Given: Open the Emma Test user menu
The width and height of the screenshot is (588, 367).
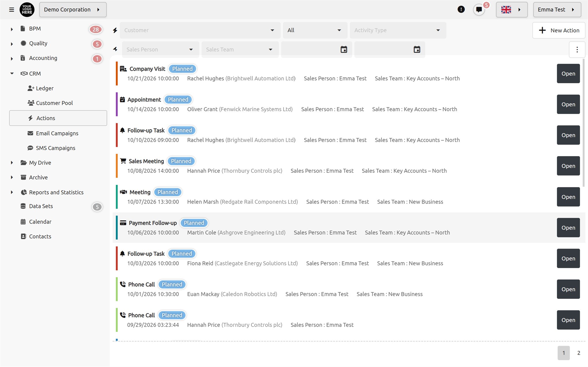Looking at the screenshot, I should [557, 10].
